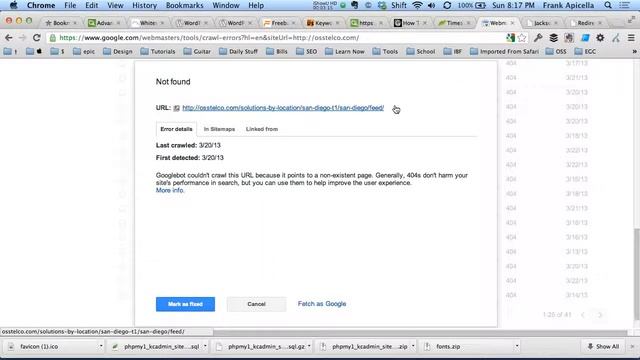Click Show All downloads
Image resolution: width=640 pixels, height=360 pixels.
coord(603,347)
